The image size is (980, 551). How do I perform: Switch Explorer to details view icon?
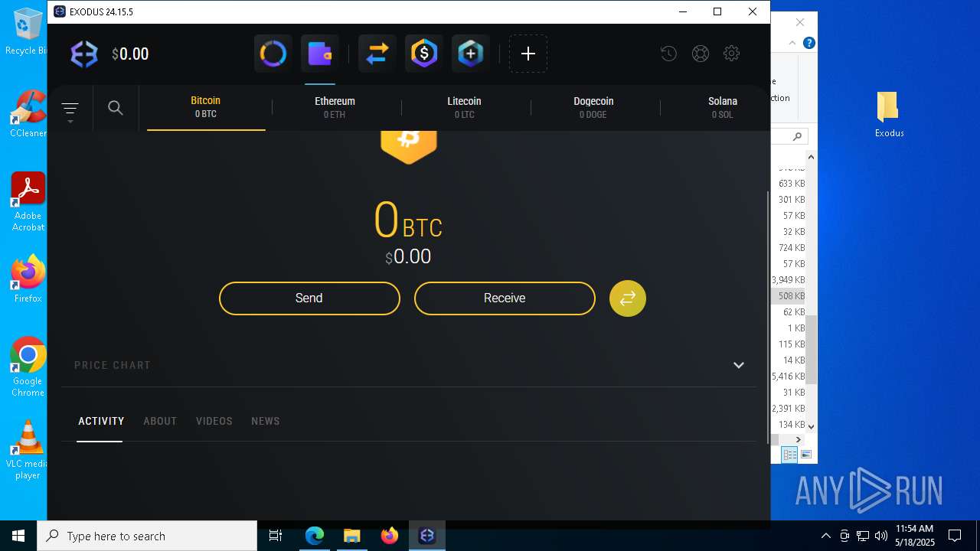[x=789, y=455]
